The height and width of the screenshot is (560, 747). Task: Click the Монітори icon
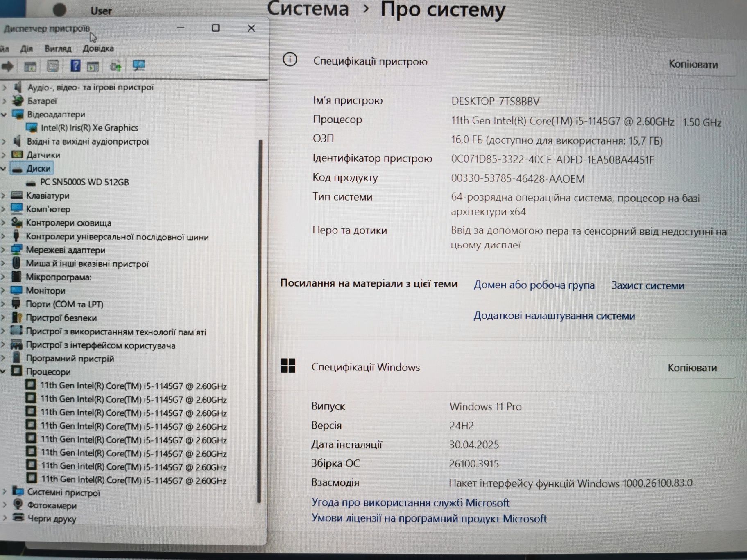(x=16, y=290)
